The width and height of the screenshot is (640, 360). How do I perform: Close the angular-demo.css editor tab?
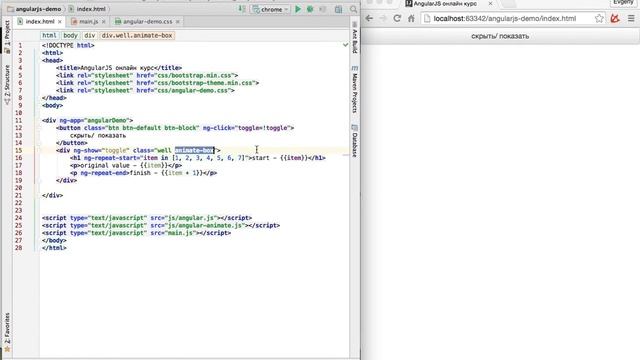coord(178,22)
